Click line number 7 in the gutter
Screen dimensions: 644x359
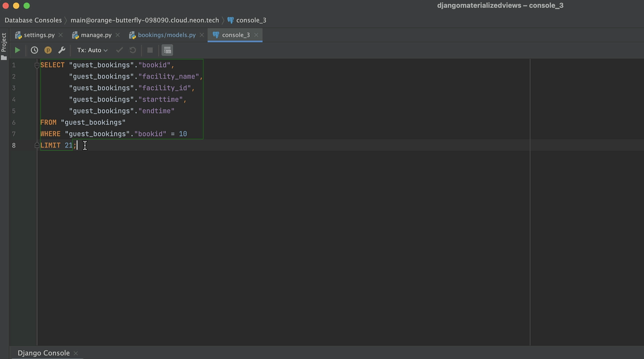(14, 134)
